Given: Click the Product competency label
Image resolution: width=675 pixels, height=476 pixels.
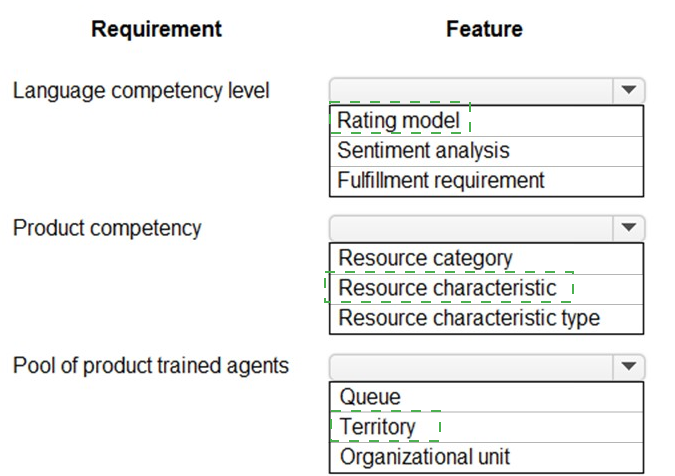Looking at the screenshot, I should point(107,229).
